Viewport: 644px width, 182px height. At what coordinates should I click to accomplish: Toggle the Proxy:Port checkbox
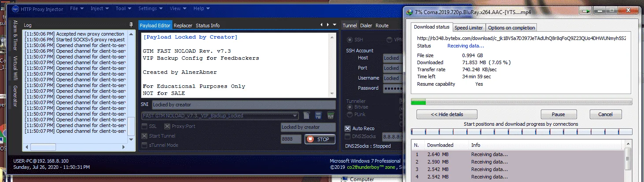point(168,126)
